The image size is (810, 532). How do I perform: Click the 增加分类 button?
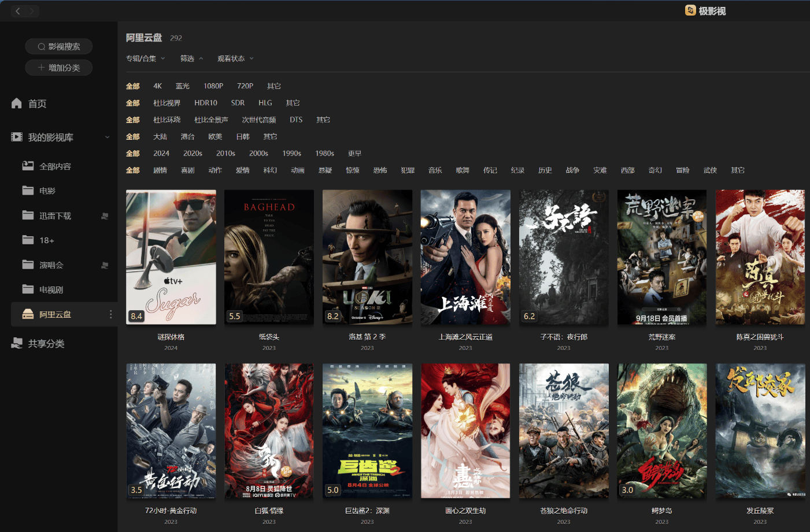click(59, 68)
